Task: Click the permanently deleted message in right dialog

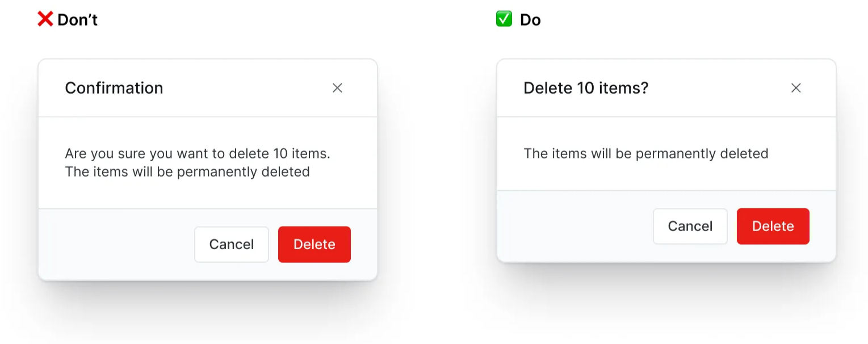Action: pos(645,153)
